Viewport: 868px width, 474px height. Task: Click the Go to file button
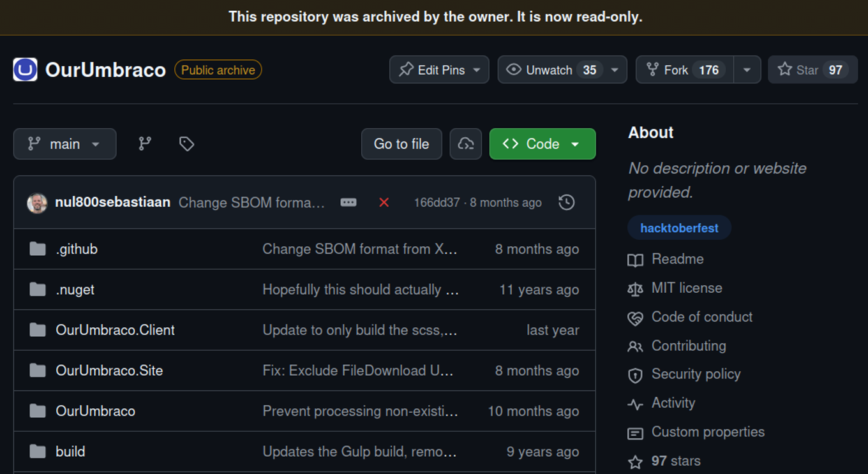click(401, 144)
